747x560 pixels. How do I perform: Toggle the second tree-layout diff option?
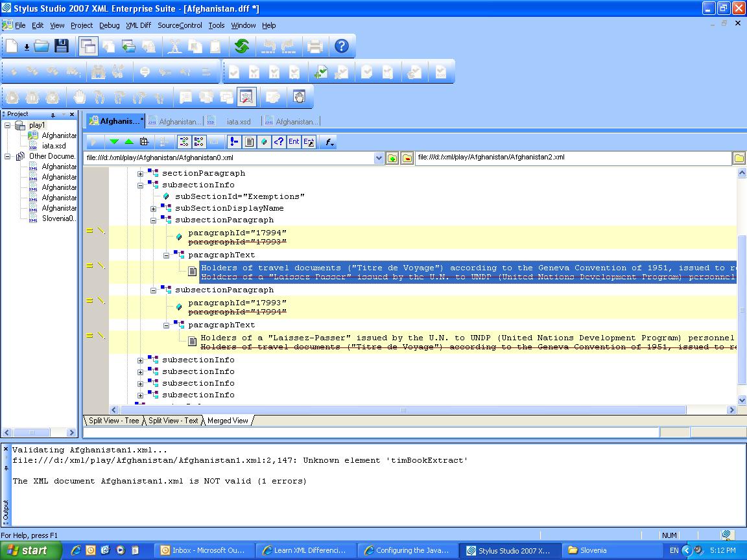coord(198,141)
